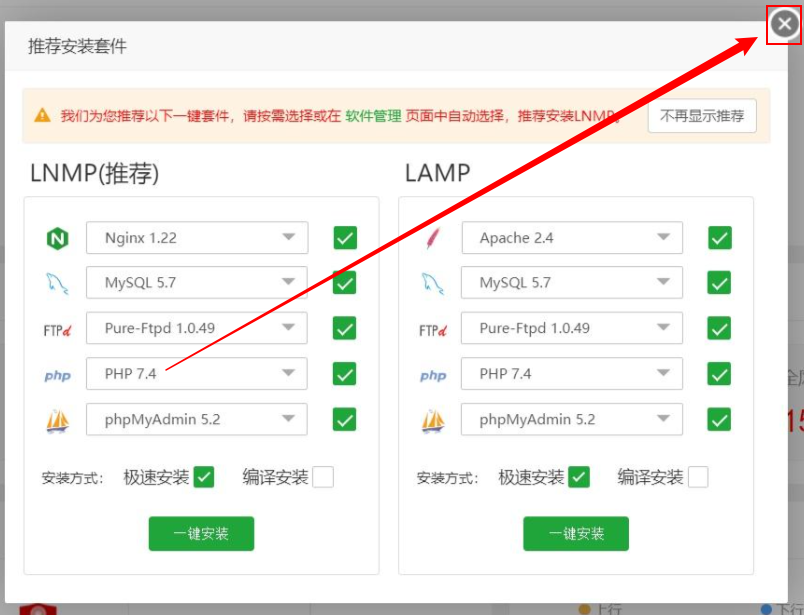Click the php logo icon in LNMP
The image size is (804, 615).
[57, 375]
